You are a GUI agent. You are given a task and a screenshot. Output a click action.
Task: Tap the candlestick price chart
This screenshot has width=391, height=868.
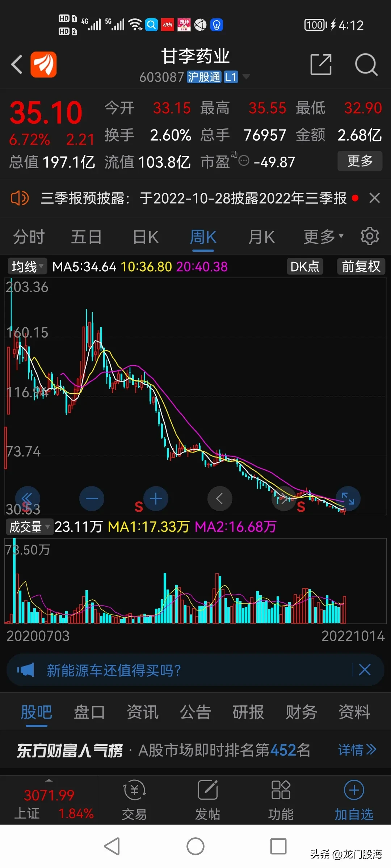pos(195,396)
